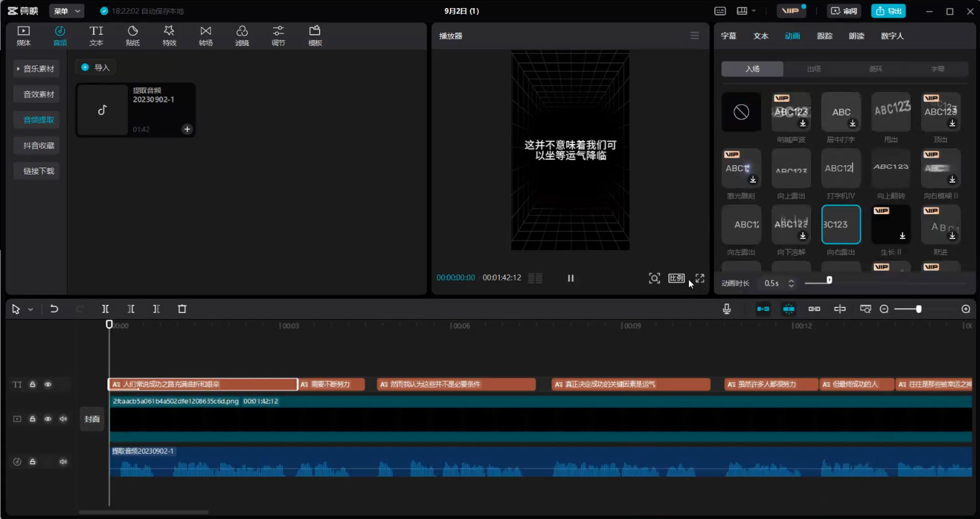Click the split clip tool in timeline toolbar
The image size is (980, 519).
click(106, 309)
